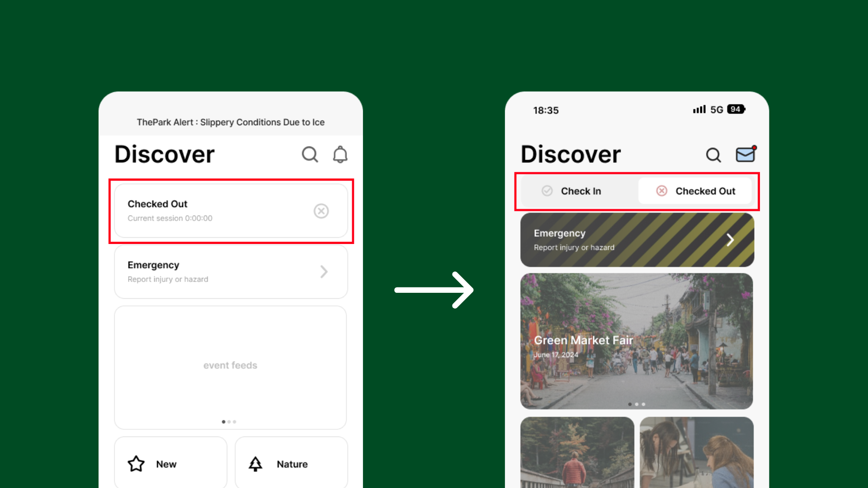Open notifications bell on the left screen
868x488 pixels.
(340, 155)
